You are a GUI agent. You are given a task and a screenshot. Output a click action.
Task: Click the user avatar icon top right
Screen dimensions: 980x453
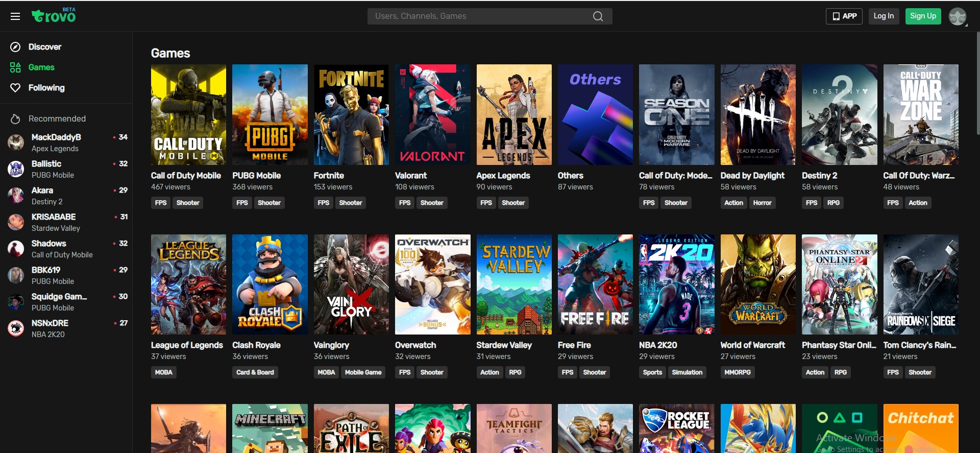tap(957, 16)
